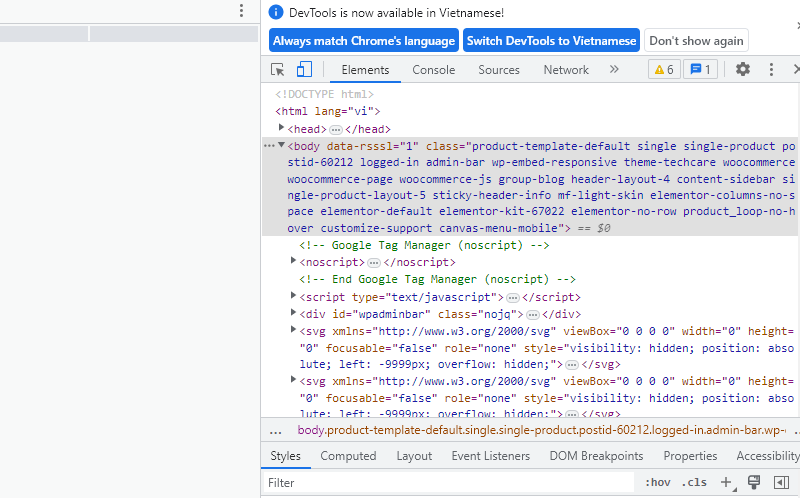The image size is (800, 498).
Task: Open the DevTools three-dot customize menu
Action: (x=771, y=70)
